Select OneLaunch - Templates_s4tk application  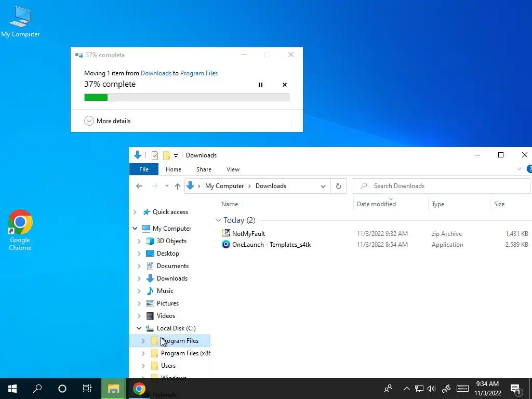click(x=271, y=245)
